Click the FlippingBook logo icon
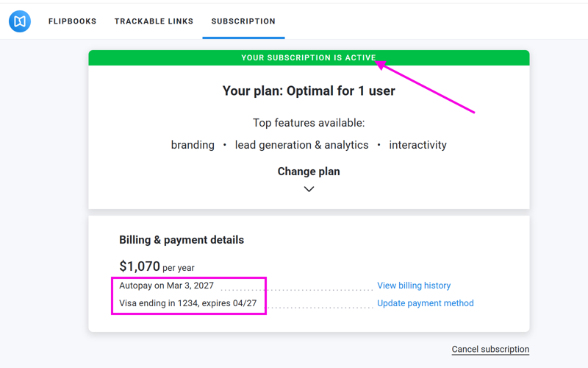 (x=20, y=21)
